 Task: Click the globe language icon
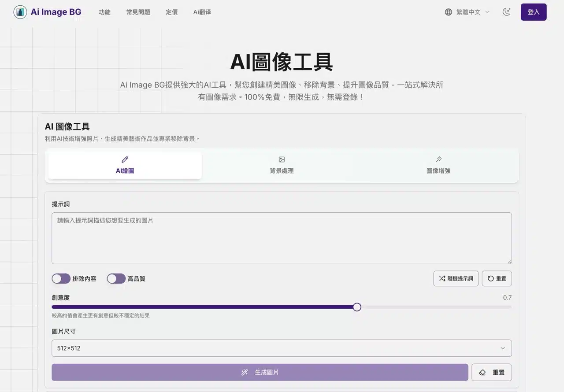pyautogui.click(x=449, y=12)
